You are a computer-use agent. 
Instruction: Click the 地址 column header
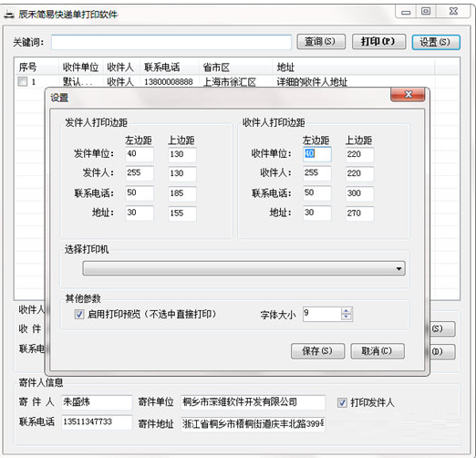(x=285, y=68)
